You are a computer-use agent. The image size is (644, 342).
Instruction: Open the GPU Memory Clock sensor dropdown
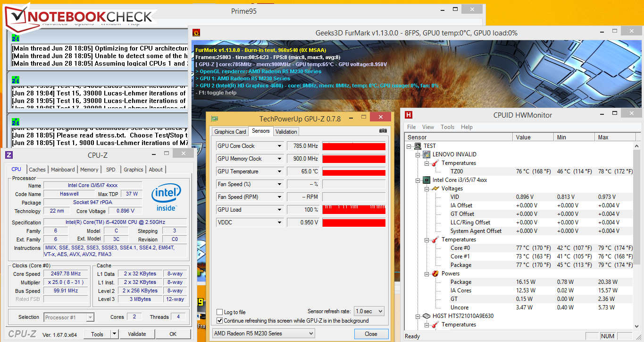click(279, 159)
